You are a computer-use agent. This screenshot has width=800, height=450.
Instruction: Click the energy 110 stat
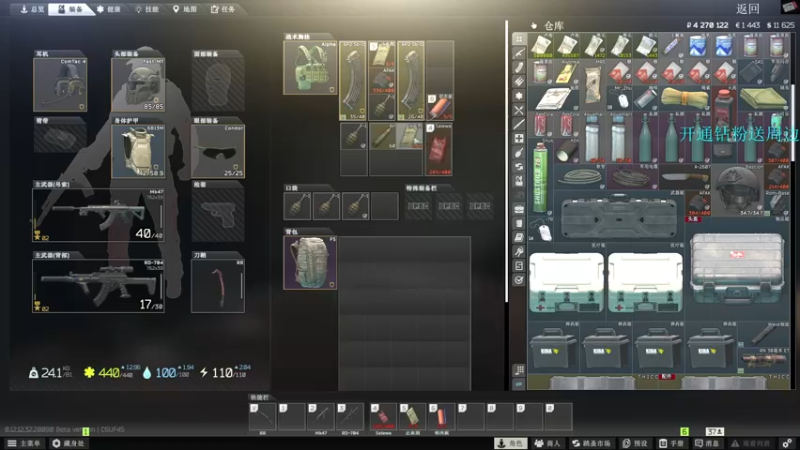coord(225,373)
